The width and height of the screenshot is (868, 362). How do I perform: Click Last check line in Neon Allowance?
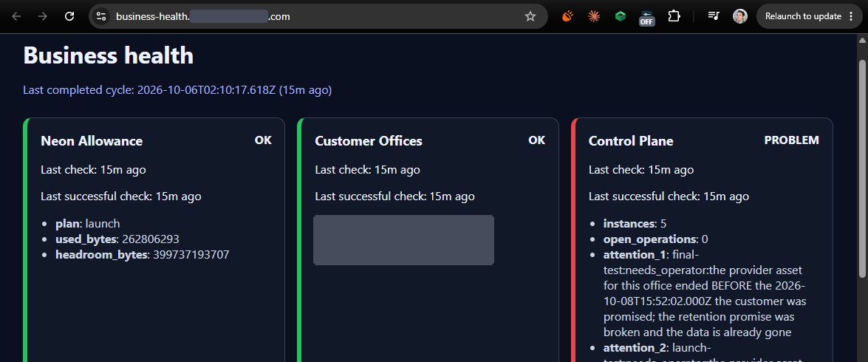coord(94,170)
